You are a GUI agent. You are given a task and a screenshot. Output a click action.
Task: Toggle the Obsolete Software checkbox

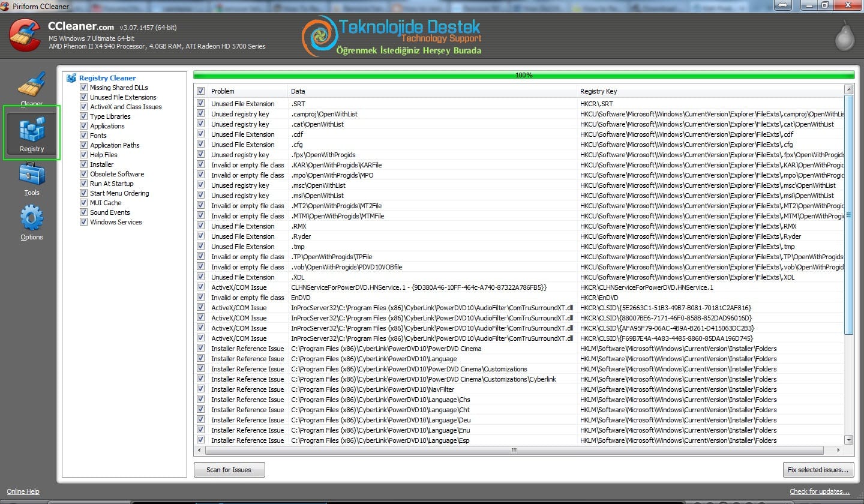point(84,174)
